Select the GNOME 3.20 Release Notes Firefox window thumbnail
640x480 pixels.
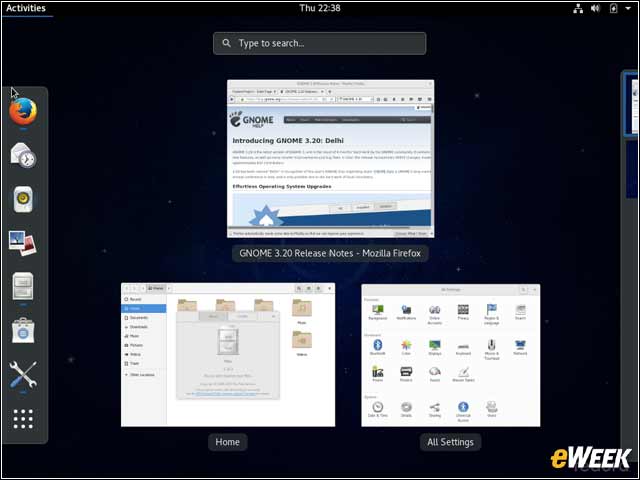click(331, 159)
